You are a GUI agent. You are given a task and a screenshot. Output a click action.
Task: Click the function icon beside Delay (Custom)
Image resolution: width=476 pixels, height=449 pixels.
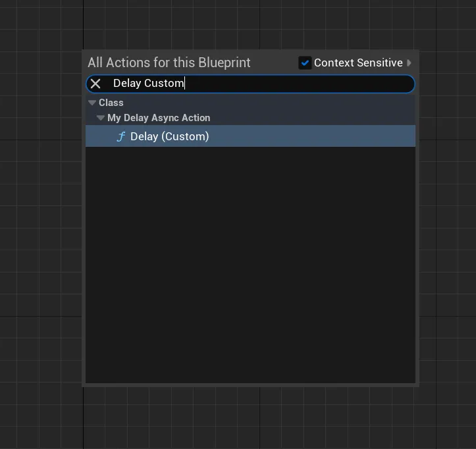tap(120, 136)
